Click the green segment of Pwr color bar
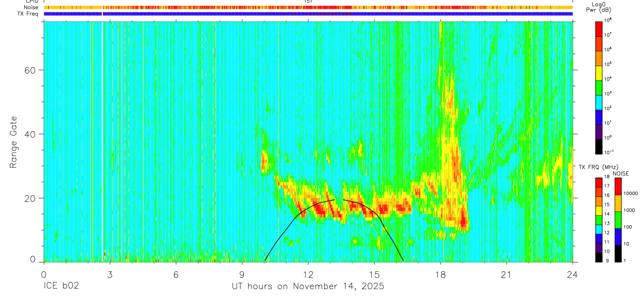 coord(599,87)
